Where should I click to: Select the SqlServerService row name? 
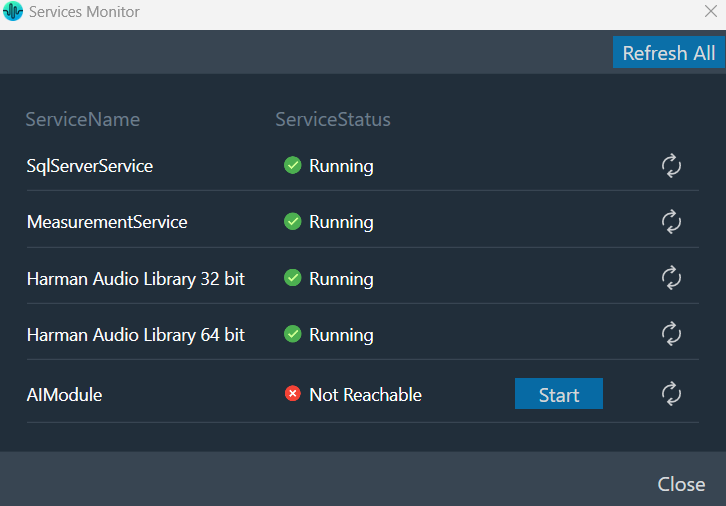click(x=90, y=166)
